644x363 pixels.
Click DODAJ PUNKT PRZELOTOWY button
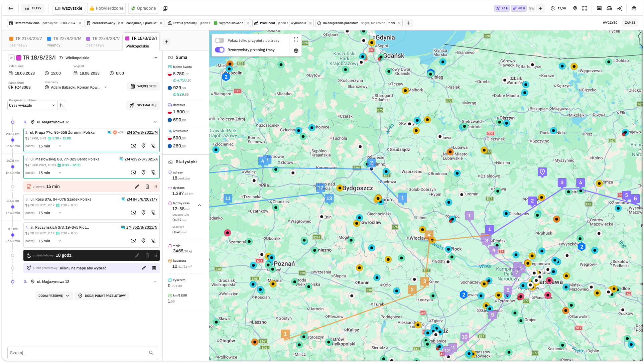click(x=102, y=296)
